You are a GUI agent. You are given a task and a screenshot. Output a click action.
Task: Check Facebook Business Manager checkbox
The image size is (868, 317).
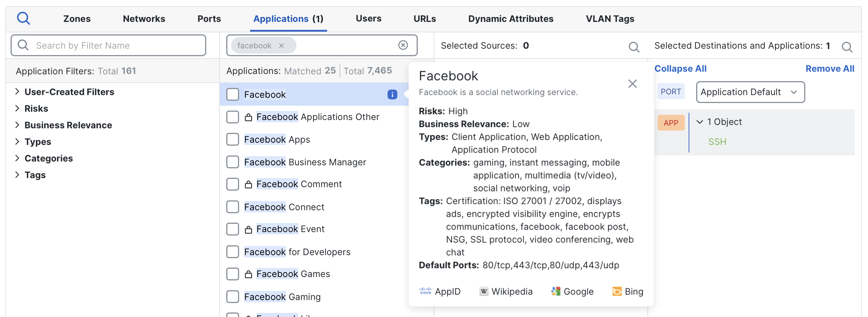tap(233, 162)
